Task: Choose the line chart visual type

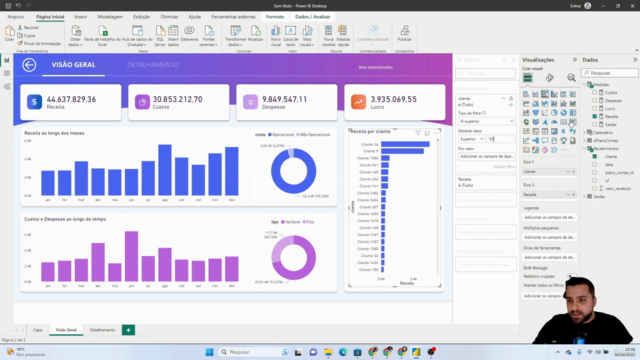Action: (x=526, y=104)
